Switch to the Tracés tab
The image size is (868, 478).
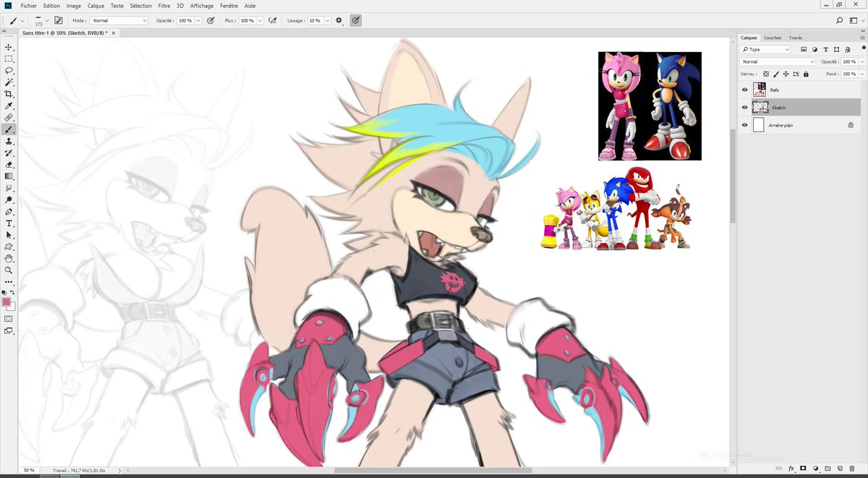tap(796, 38)
